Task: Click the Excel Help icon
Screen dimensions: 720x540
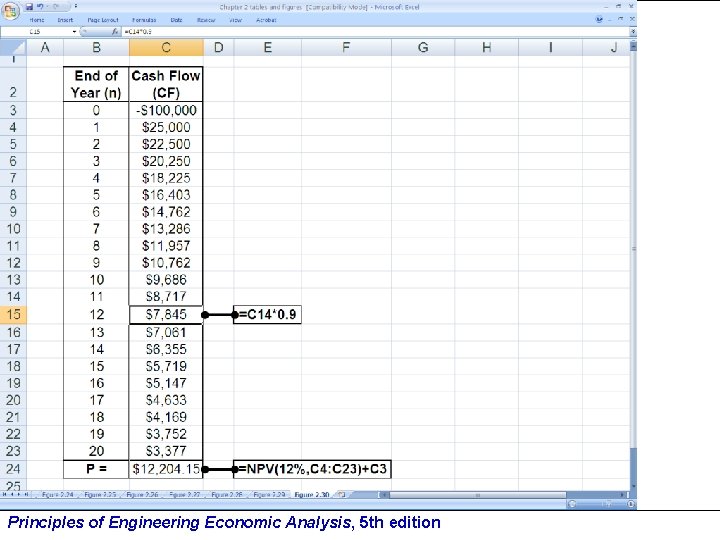Action: (599, 19)
